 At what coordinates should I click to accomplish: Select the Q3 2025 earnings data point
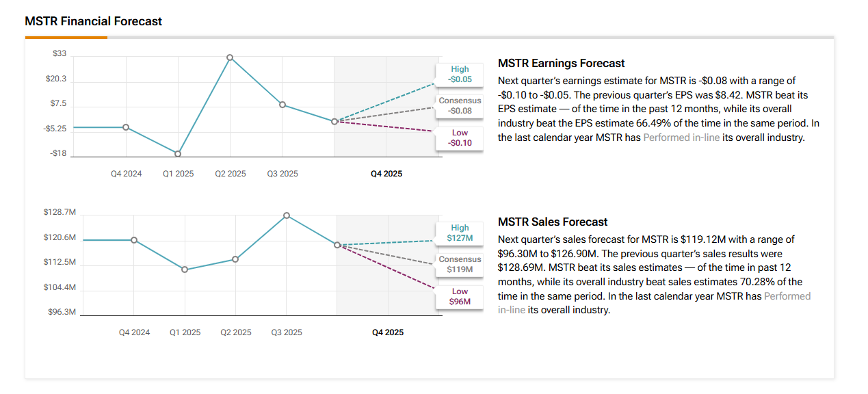pos(282,105)
